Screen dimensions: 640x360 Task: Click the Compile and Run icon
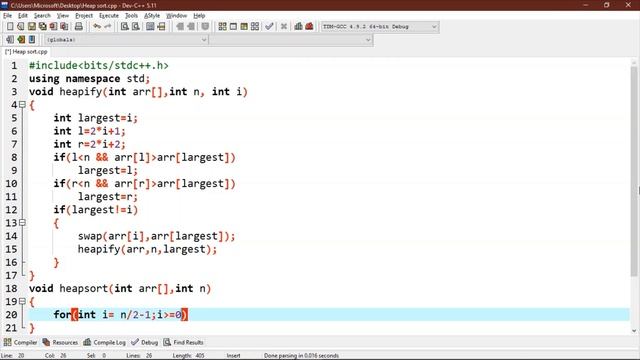244,27
